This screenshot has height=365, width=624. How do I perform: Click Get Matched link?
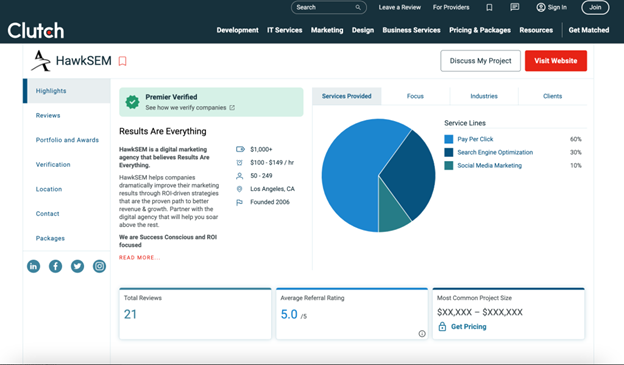[x=589, y=30]
